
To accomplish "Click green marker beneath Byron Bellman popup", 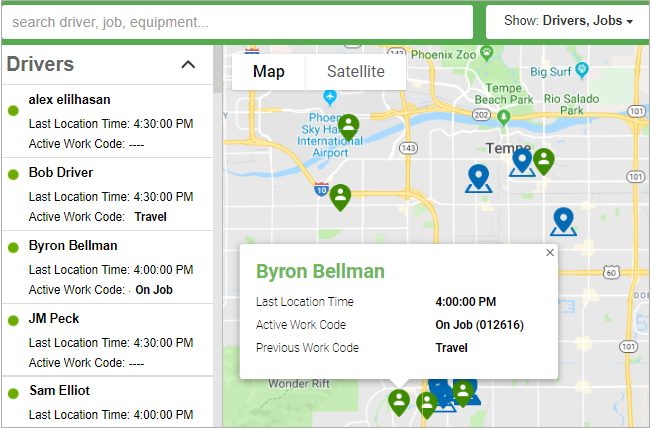I will pos(399,402).
